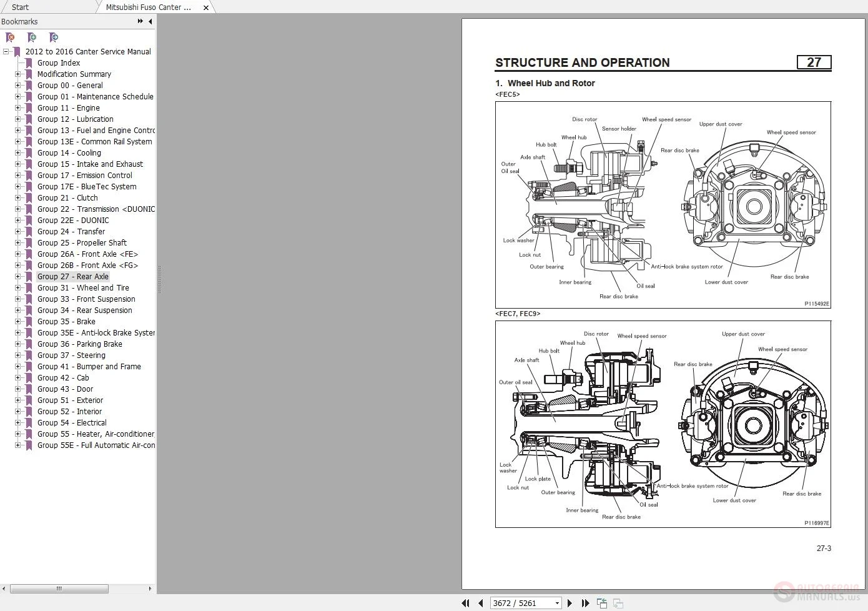Click the bookmarks scrollbar right arrow
Viewport: 868px width, 611px height.
150,589
